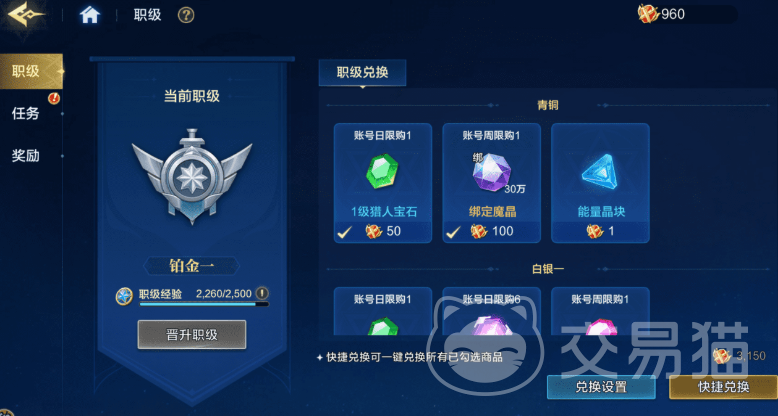Switch to the 职级兑换 tab

click(362, 72)
